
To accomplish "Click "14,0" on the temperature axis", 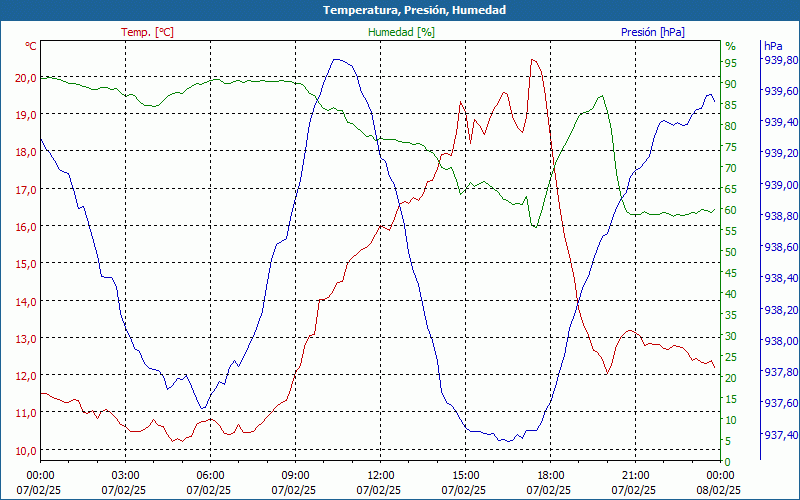I will coord(26,302).
